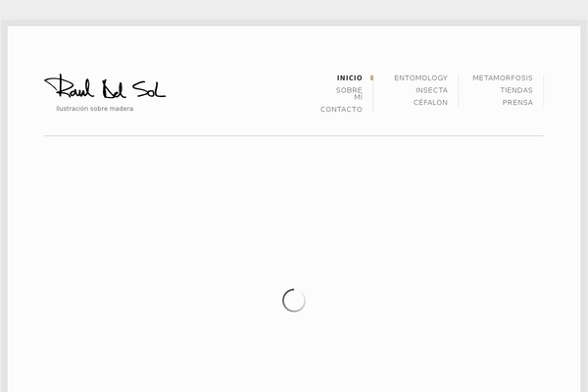This screenshot has width=588, height=392.
Task: Click the vertical separator right of ENTOMOLOGY
Action: click(459, 90)
